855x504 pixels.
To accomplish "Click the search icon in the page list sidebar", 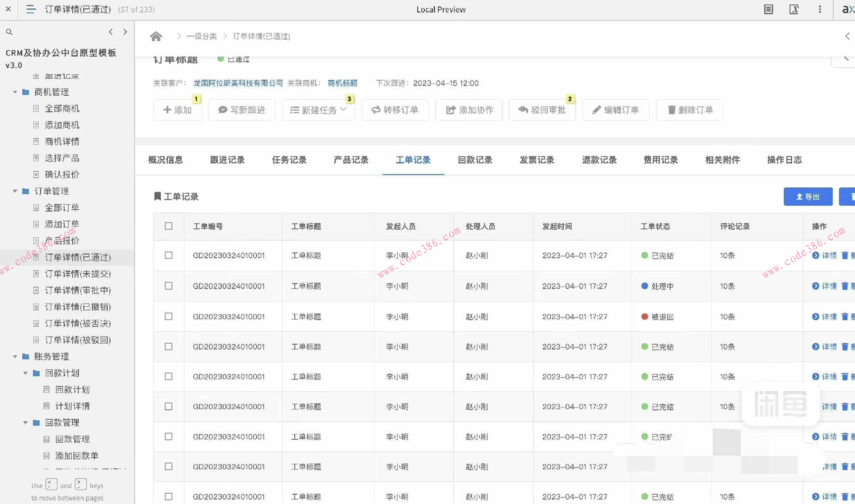I will point(9,32).
